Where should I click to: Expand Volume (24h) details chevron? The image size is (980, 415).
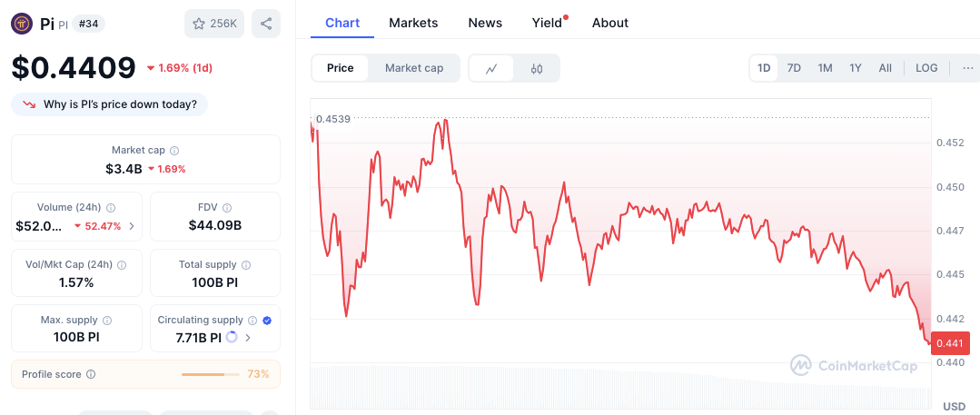point(132,226)
